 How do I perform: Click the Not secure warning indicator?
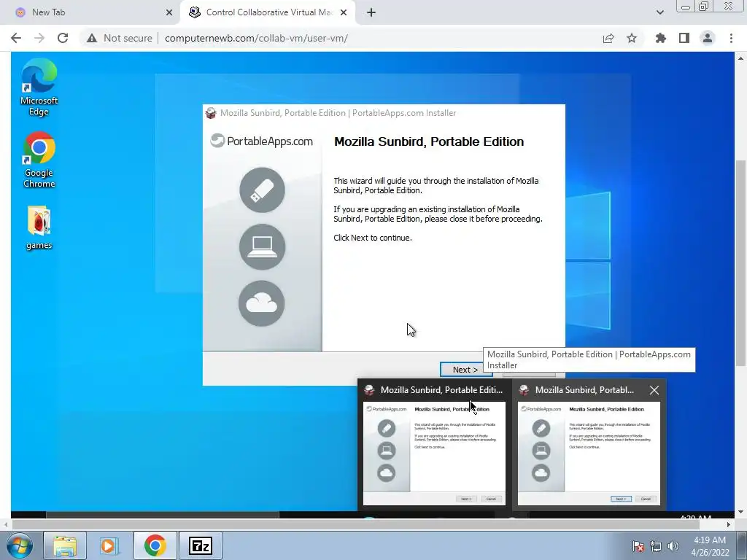(119, 38)
